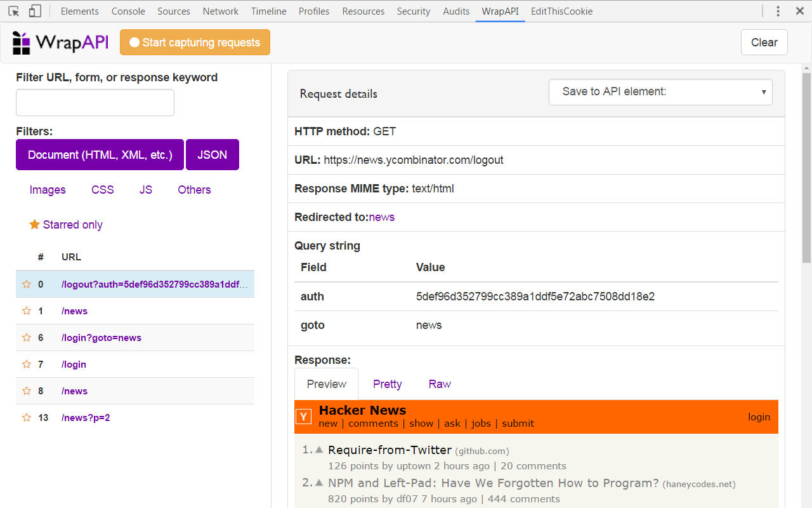This screenshot has height=508, width=812.
Task: Enable the JS filter
Action: 146,190
